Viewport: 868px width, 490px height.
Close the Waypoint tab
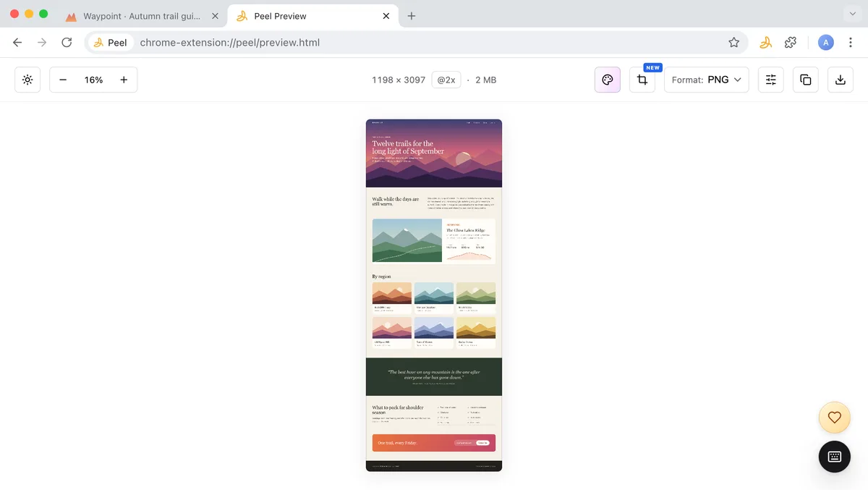(215, 16)
